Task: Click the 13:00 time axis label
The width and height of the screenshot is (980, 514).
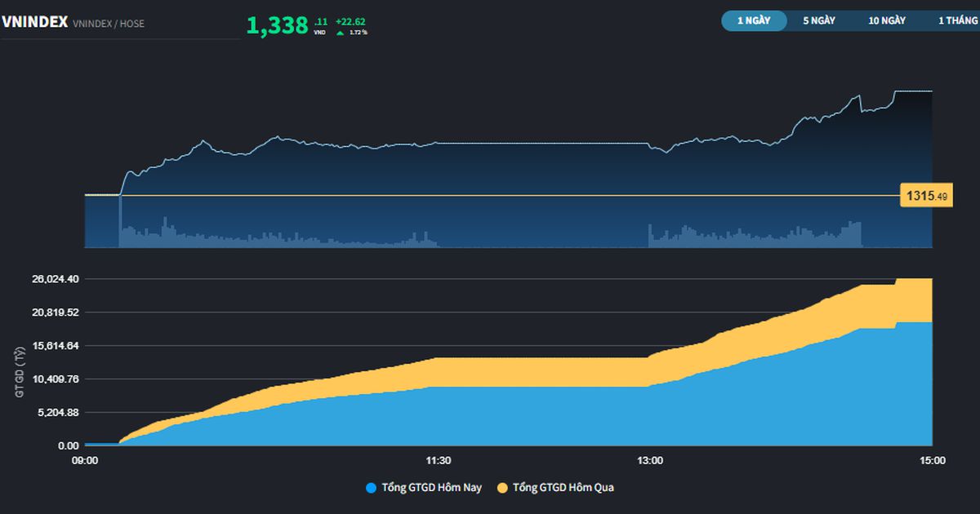Action: click(x=650, y=460)
